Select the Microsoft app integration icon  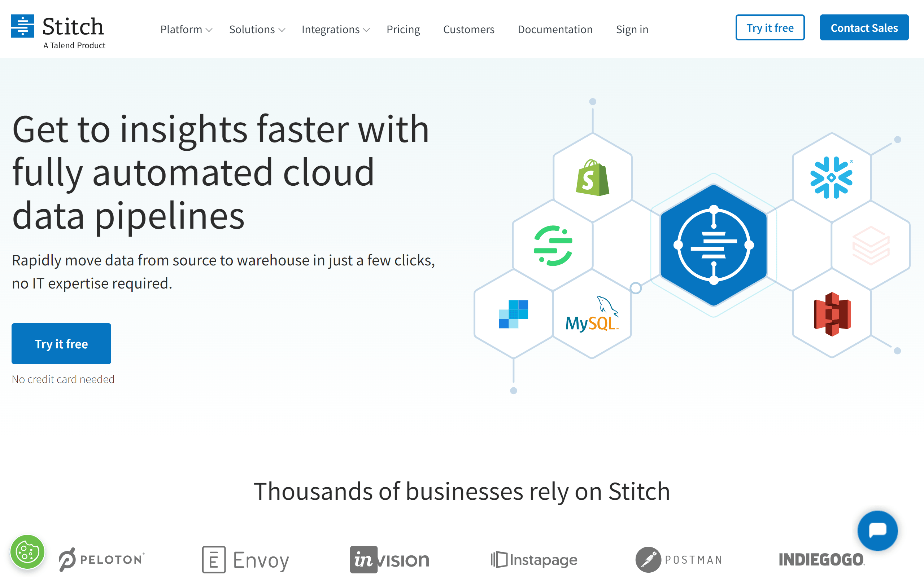pyautogui.click(x=512, y=314)
